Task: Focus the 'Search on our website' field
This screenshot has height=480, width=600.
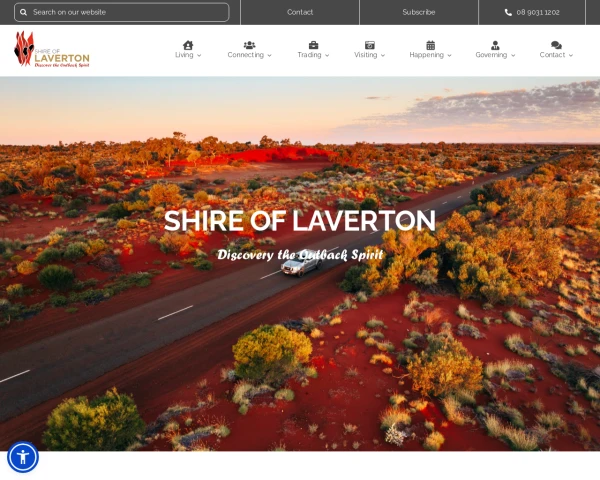Action: (122, 12)
